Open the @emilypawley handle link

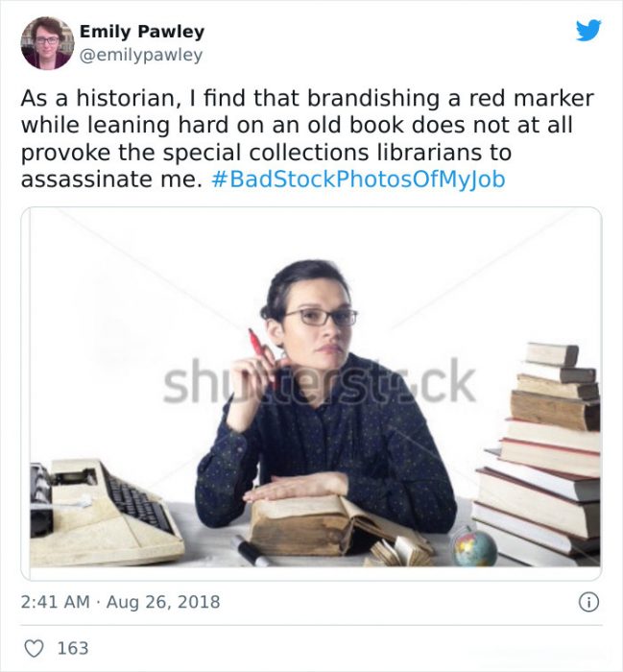click(x=141, y=55)
